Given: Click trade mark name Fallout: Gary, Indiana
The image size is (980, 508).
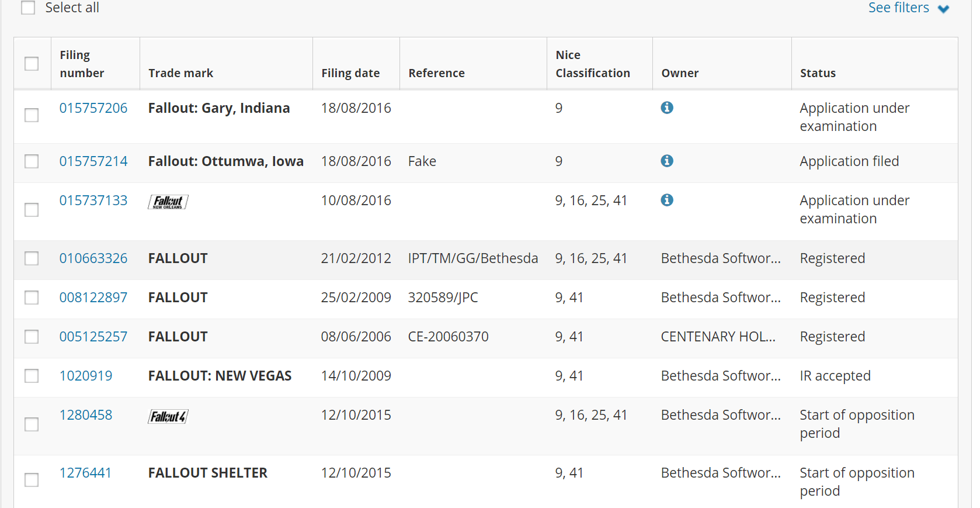Looking at the screenshot, I should click(x=219, y=108).
